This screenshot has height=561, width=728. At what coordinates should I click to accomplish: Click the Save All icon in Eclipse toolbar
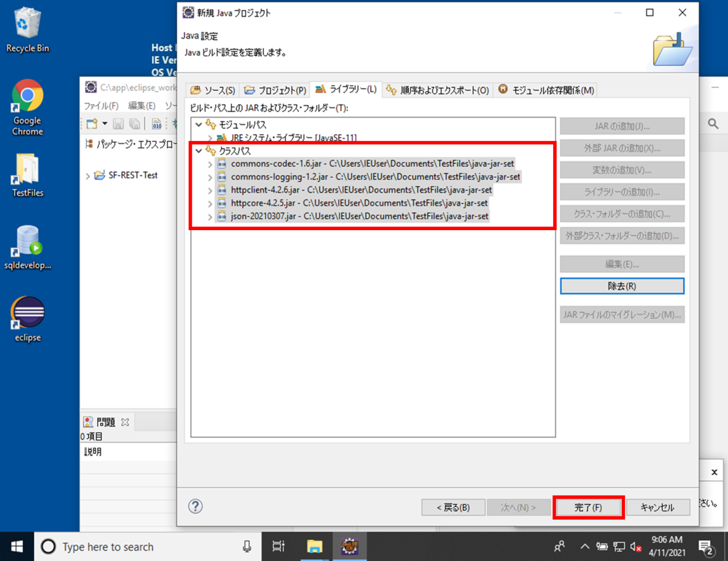click(x=135, y=124)
